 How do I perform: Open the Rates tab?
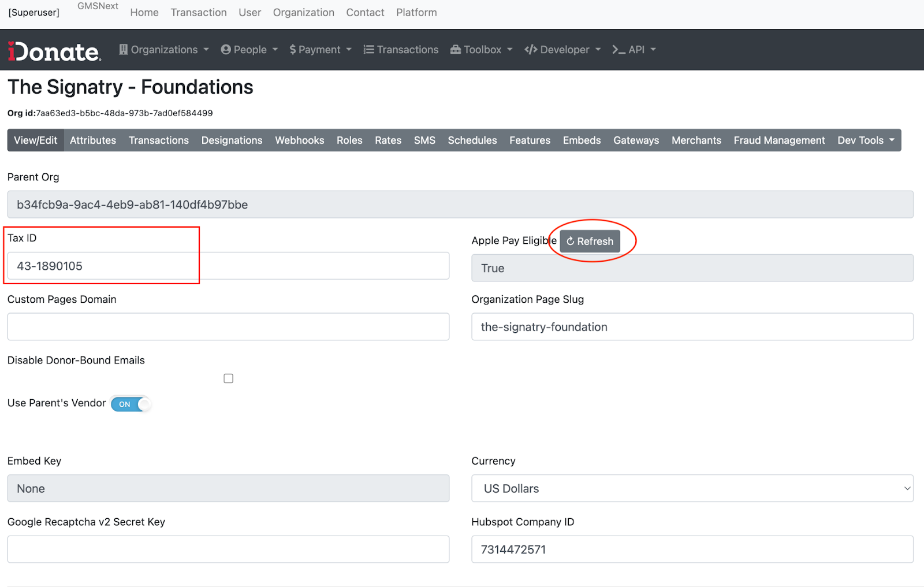[x=388, y=140]
